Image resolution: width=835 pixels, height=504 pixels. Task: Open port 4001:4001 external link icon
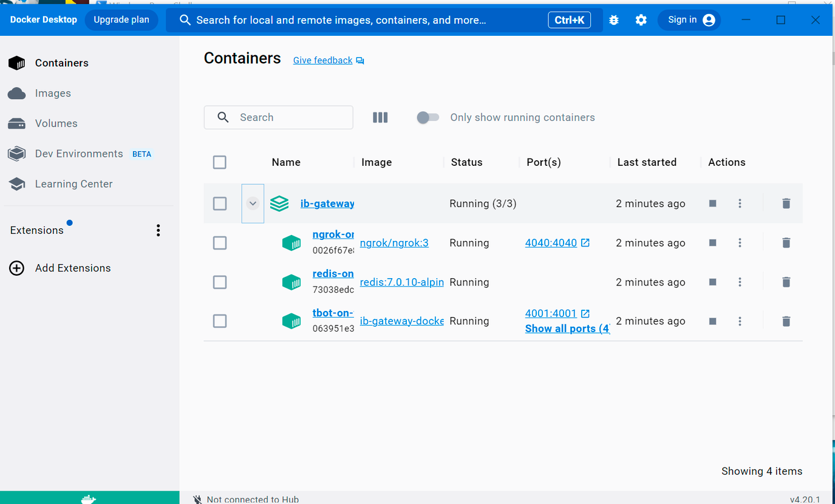(585, 313)
